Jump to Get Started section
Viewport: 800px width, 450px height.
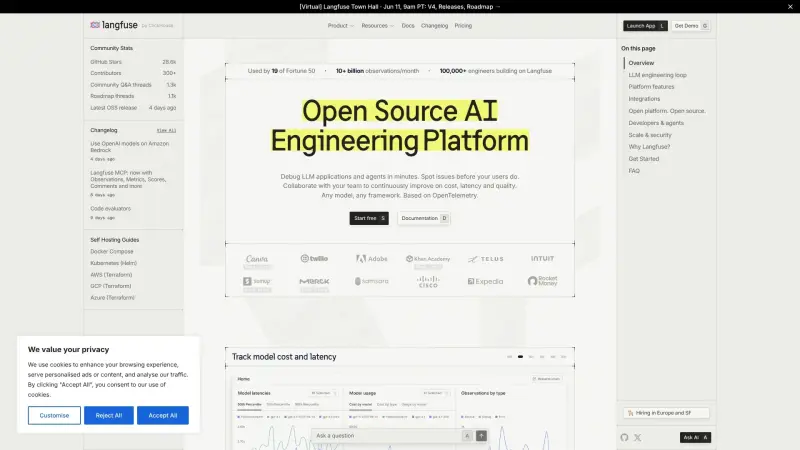coord(643,159)
